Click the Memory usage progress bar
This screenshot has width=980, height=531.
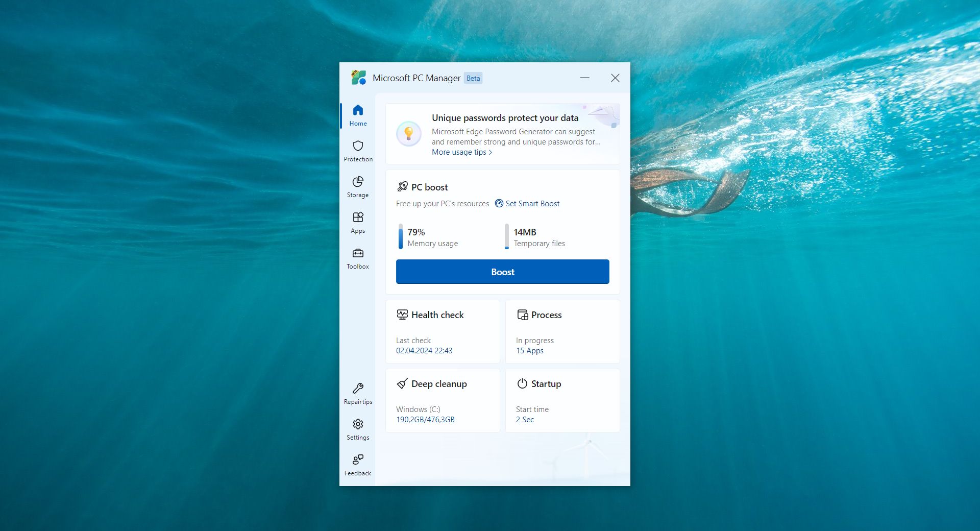click(401, 236)
